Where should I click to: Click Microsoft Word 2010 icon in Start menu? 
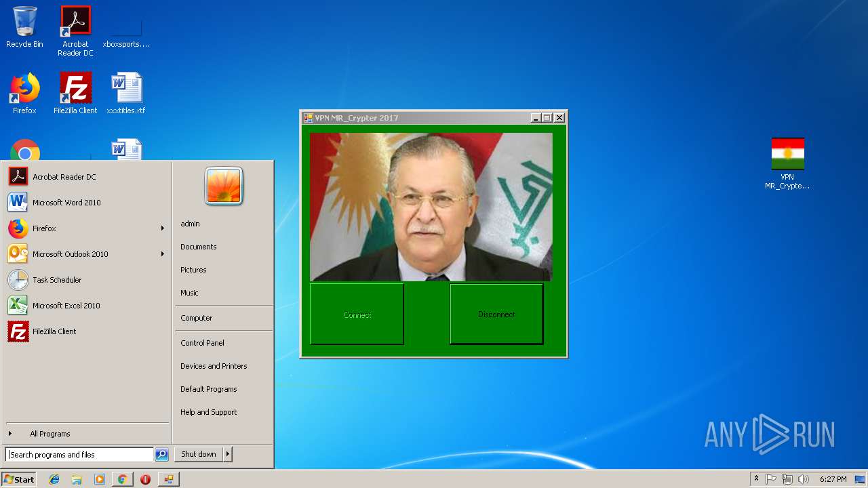(x=18, y=203)
